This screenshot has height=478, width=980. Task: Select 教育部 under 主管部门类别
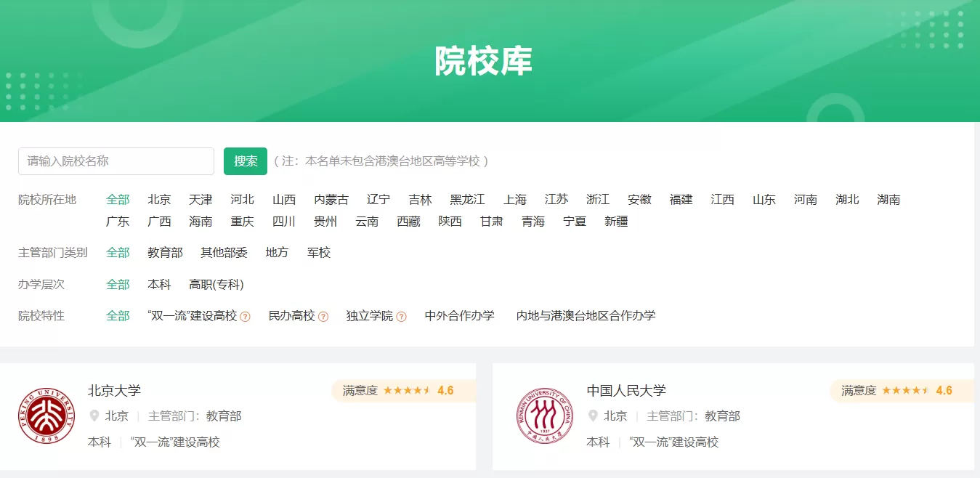[x=165, y=253]
